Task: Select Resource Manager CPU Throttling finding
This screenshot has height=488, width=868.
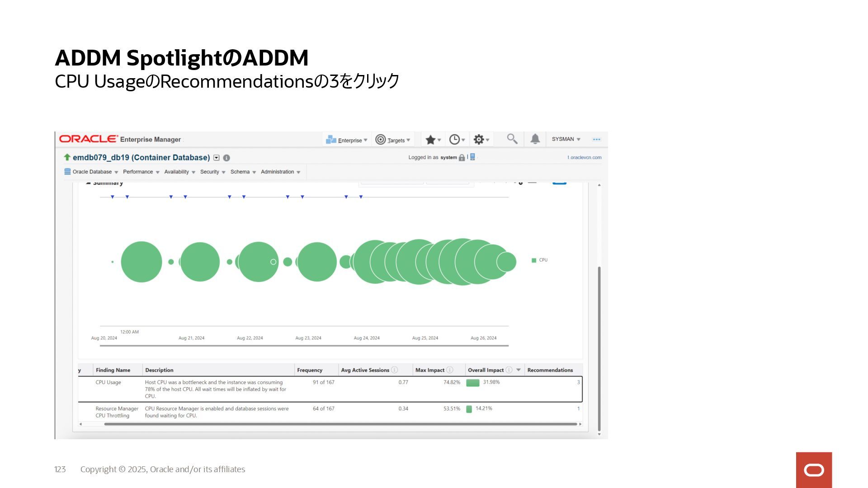Action: (x=117, y=412)
